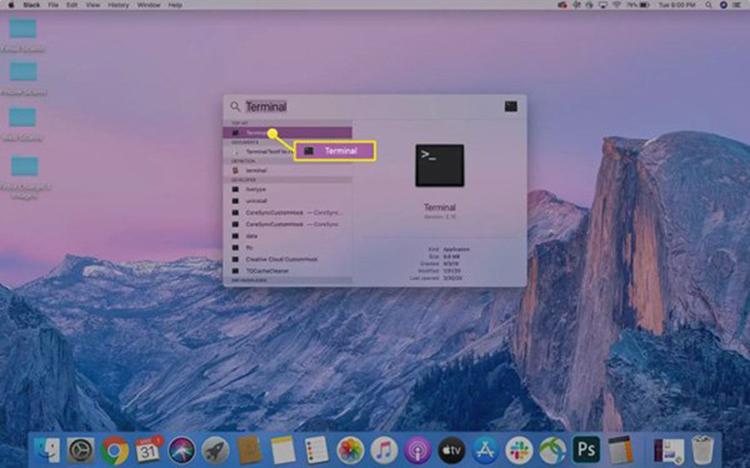
Task: Open the View menu
Action: click(x=93, y=5)
